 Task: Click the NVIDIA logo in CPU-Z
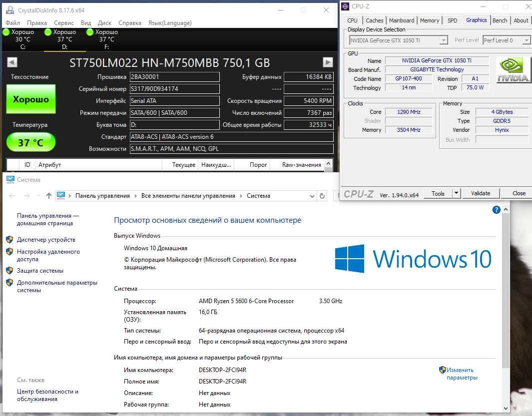(513, 70)
